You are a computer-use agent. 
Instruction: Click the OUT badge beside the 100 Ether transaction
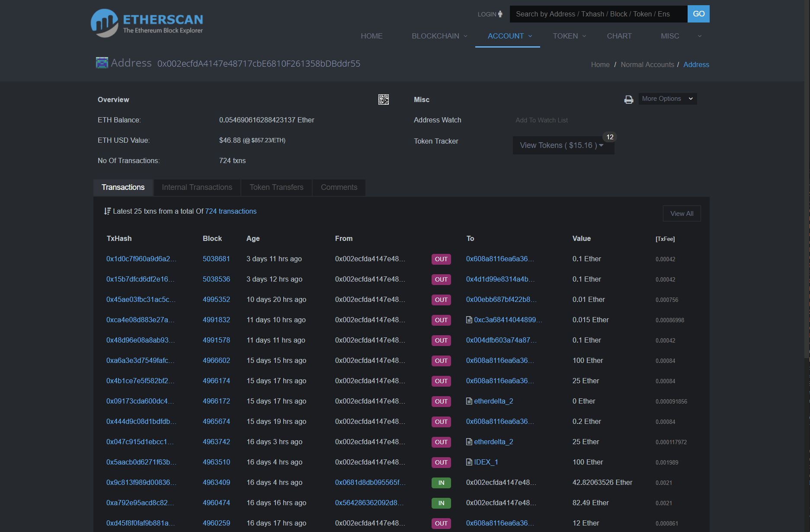tap(441, 360)
